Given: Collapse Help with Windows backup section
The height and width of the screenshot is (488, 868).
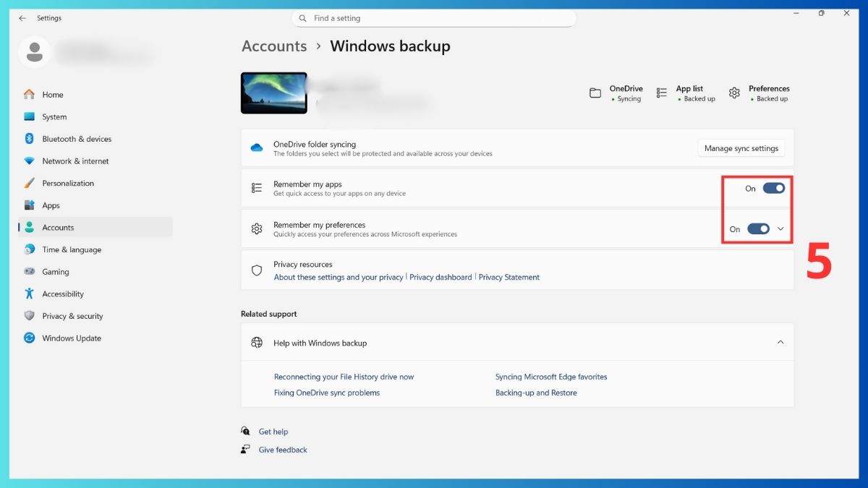Looking at the screenshot, I should (x=780, y=343).
